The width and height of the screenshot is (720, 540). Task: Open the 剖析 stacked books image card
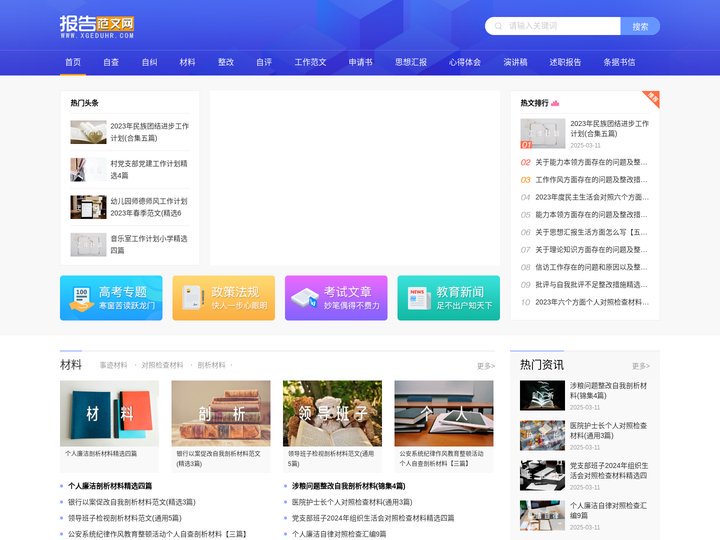tap(221, 413)
